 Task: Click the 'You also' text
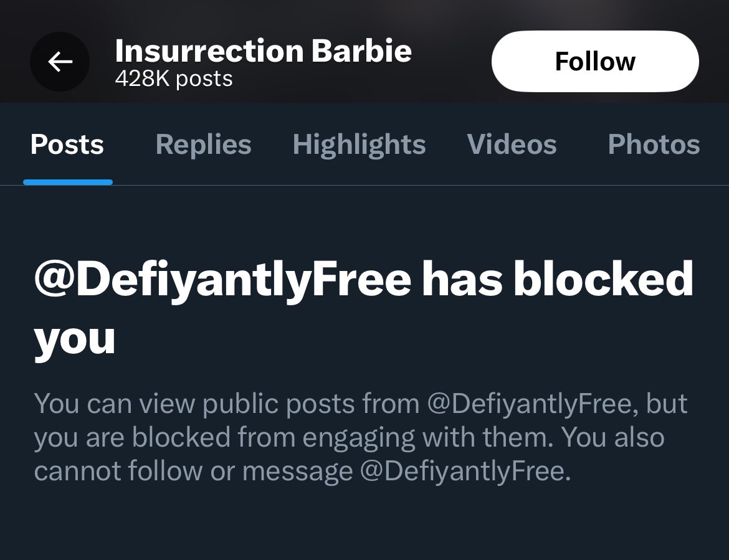(x=613, y=438)
